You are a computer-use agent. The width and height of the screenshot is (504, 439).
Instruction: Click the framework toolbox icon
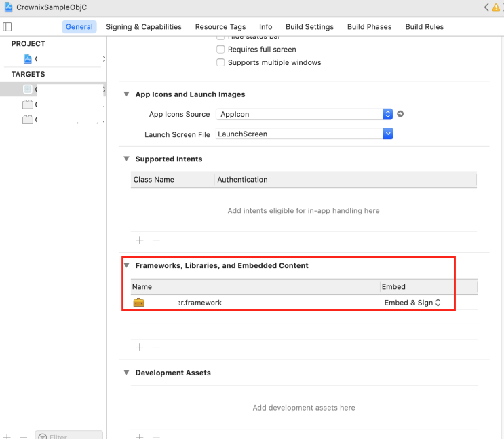[138, 303]
